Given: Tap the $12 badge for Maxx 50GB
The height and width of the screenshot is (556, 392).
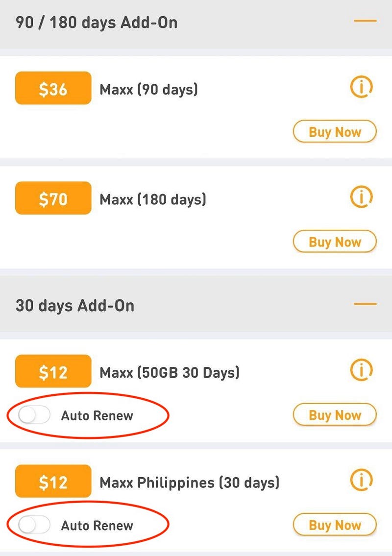Looking at the screenshot, I should [53, 371].
